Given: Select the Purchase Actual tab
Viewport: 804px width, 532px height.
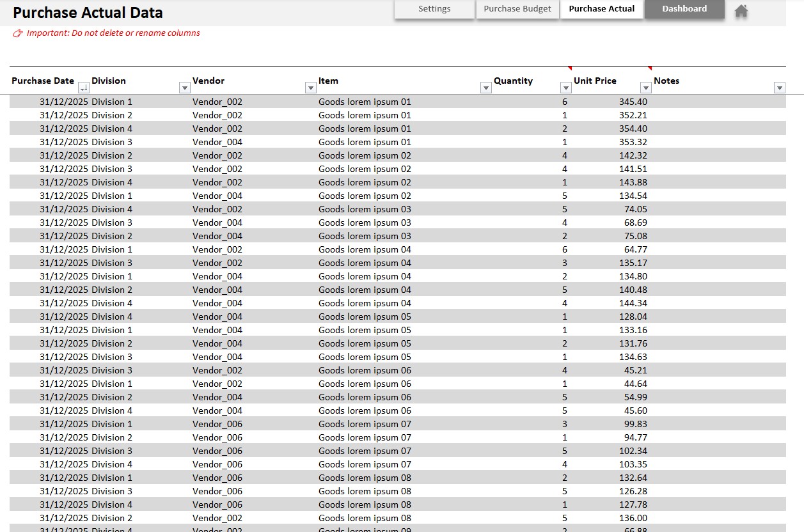Looking at the screenshot, I should (601, 9).
